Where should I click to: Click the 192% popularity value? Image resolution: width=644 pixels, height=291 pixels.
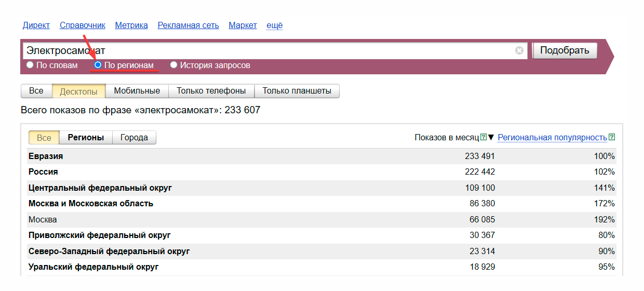tap(605, 220)
